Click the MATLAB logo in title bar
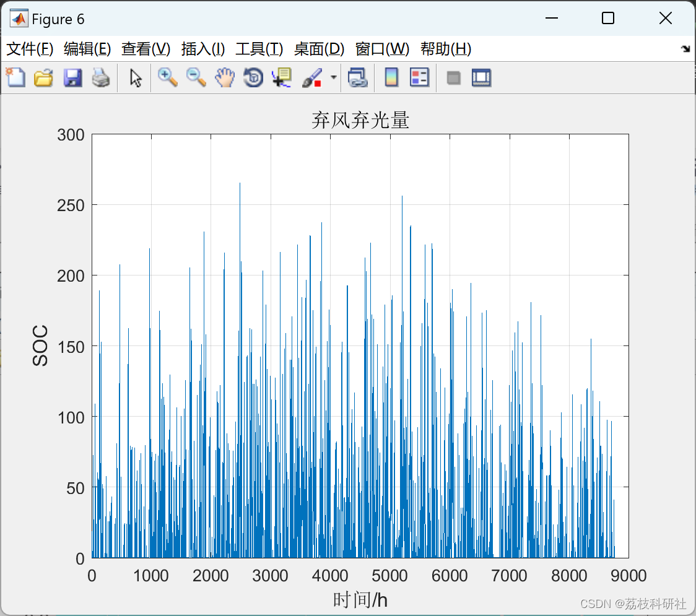The width and height of the screenshot is (696, 616). [19, 18]
